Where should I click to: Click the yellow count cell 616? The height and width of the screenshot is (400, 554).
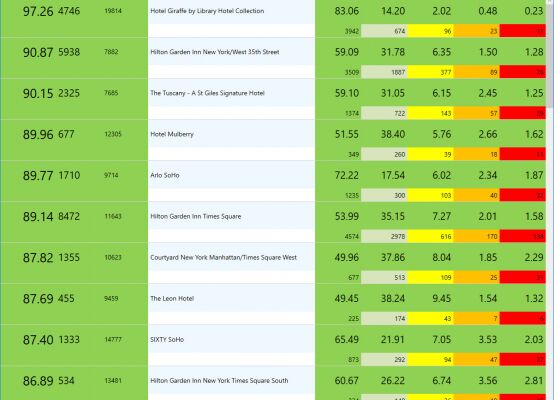pos(430,236)
